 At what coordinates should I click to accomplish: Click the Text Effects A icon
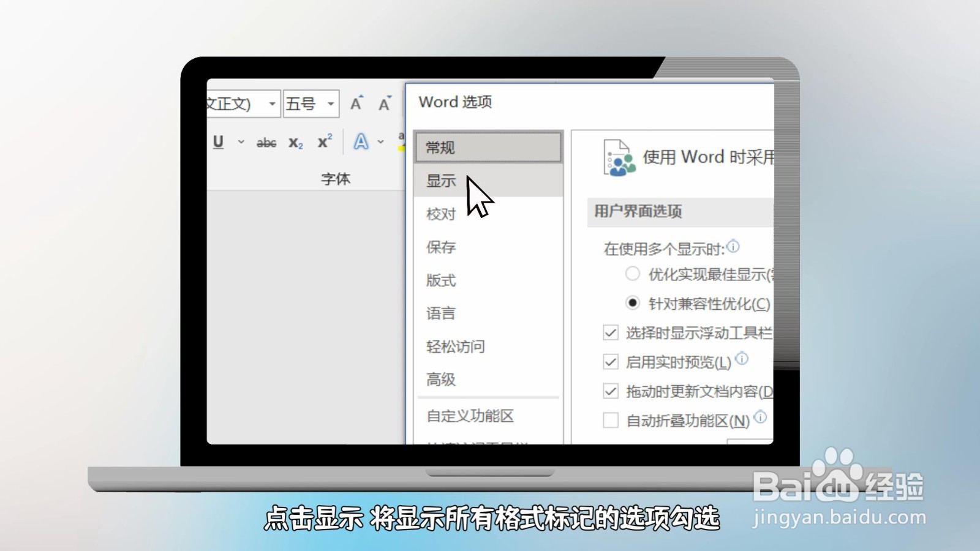pyautogui.click(x=361, y=142)
